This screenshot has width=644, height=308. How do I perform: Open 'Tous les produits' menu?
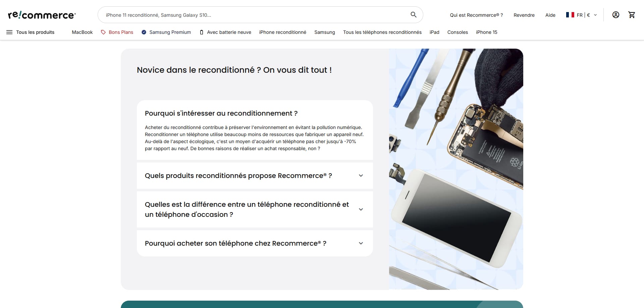(31, 32)
